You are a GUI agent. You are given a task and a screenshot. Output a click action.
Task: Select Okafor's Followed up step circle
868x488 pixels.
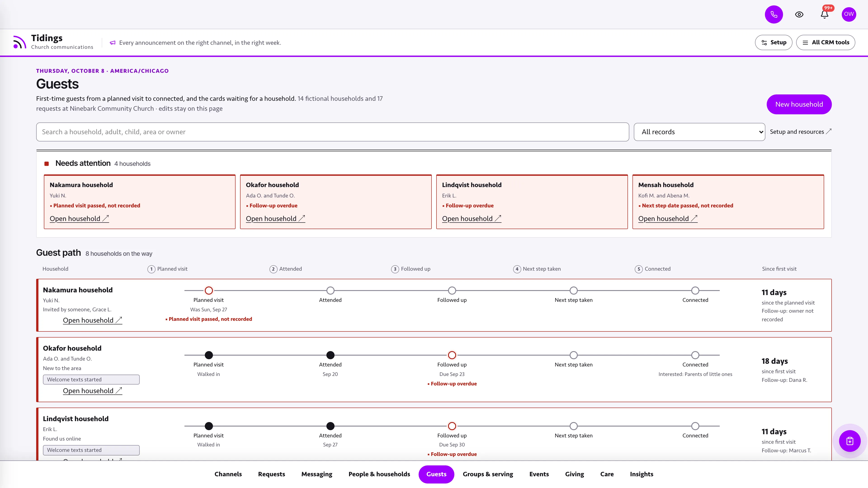(x=452, y=355)
